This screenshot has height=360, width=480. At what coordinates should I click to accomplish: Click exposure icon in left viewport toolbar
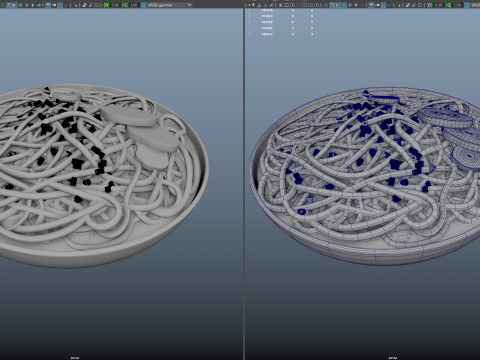tap(106, 5)
